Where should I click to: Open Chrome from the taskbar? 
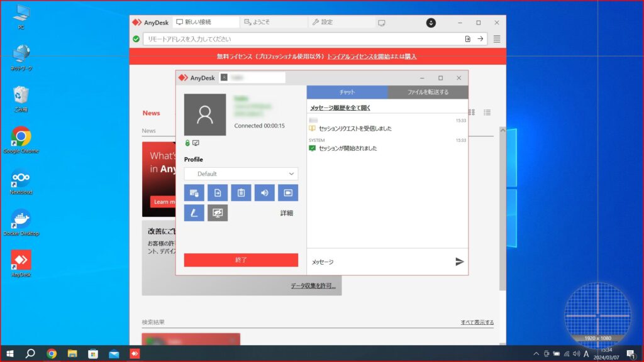52,354
